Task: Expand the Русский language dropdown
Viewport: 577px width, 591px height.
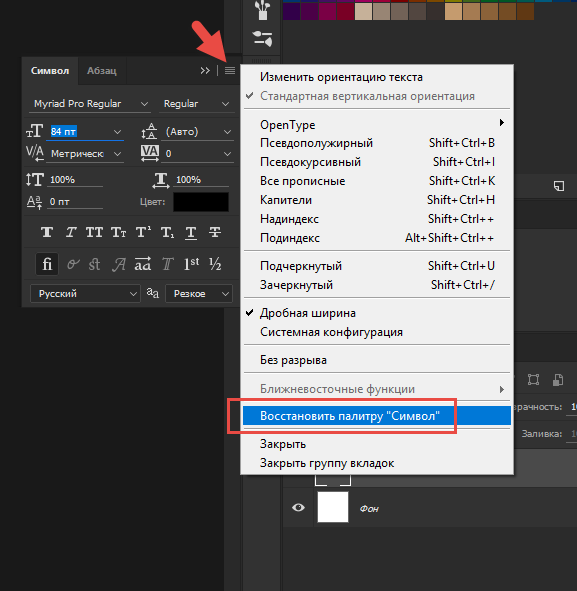Action: pos(86,294)
